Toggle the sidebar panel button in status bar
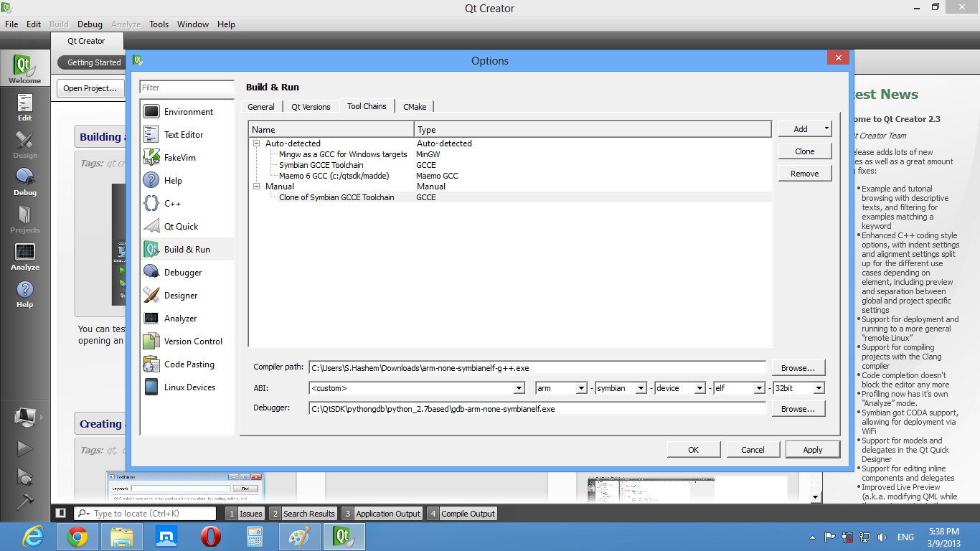The height and width of the screenshot is (551, 980). pos(61,513)
